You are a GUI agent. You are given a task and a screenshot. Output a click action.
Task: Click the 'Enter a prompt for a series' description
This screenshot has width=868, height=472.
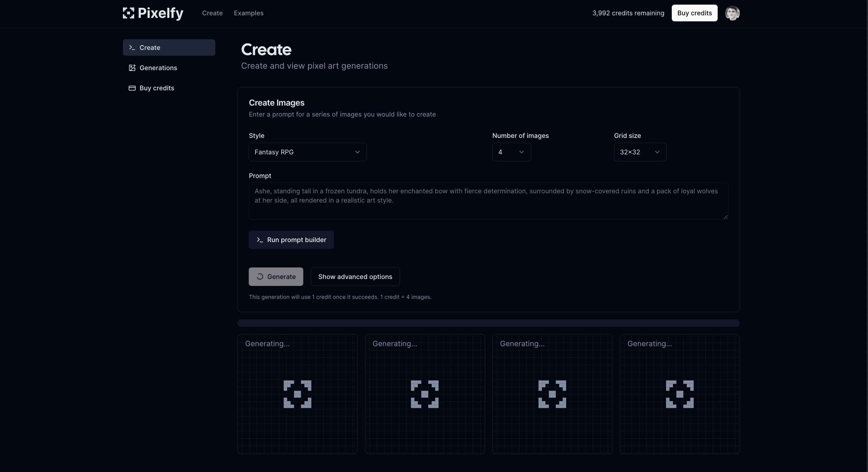click(x=342, y=114)
